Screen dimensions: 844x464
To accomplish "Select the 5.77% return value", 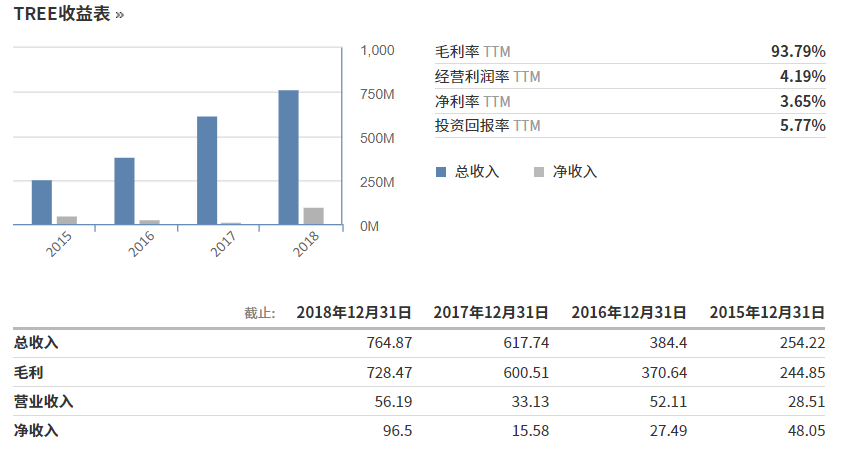I will point(803,125).
